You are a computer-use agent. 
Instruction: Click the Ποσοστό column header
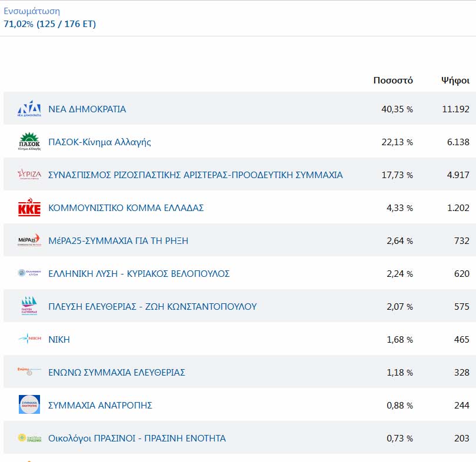click(393, 81)
